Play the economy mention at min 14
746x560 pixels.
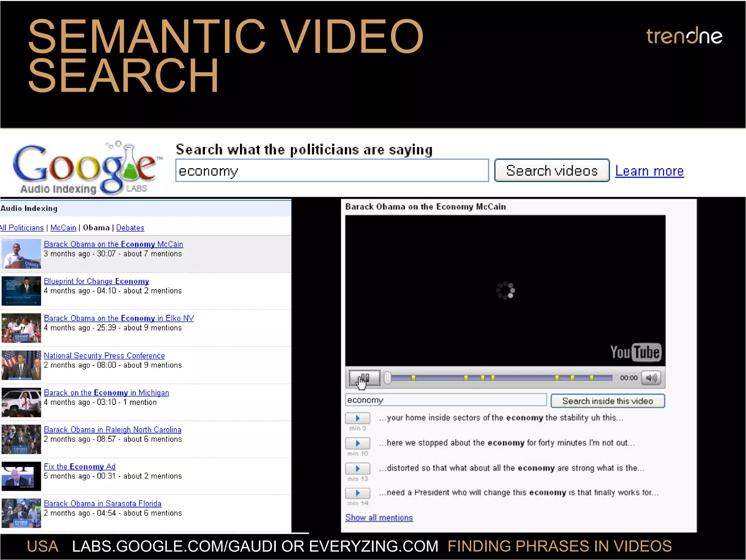pyautogui.click(x=358, y=493)
